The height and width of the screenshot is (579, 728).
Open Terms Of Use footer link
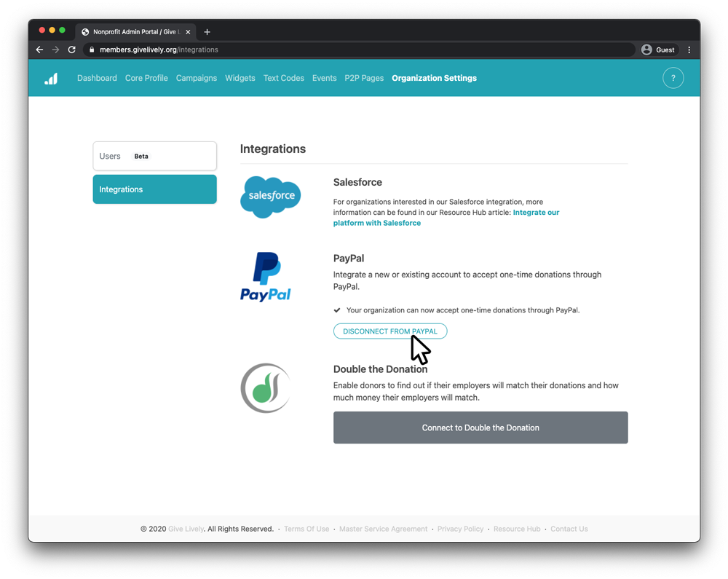(x=306, y=529)
